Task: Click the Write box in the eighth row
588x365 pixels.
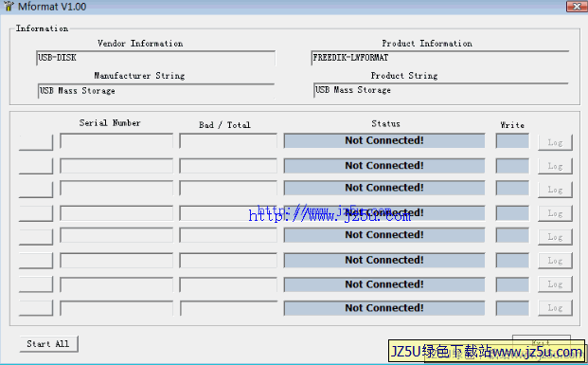Action: (512, 308)
